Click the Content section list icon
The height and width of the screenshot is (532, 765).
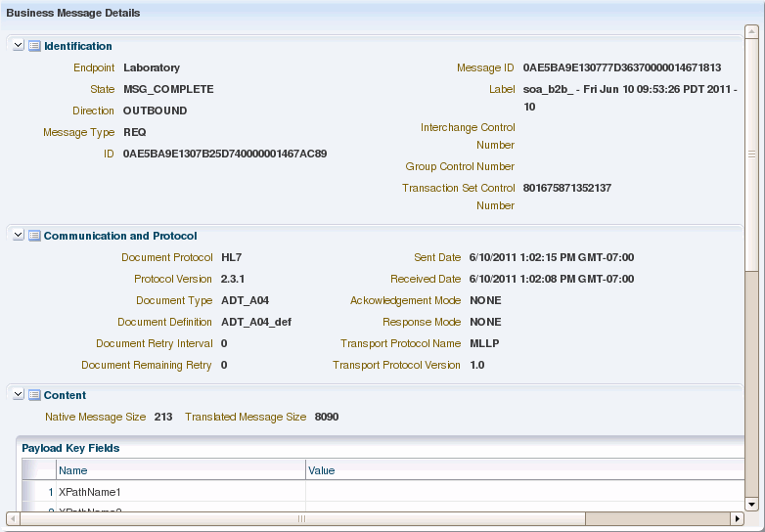[34, 394]
